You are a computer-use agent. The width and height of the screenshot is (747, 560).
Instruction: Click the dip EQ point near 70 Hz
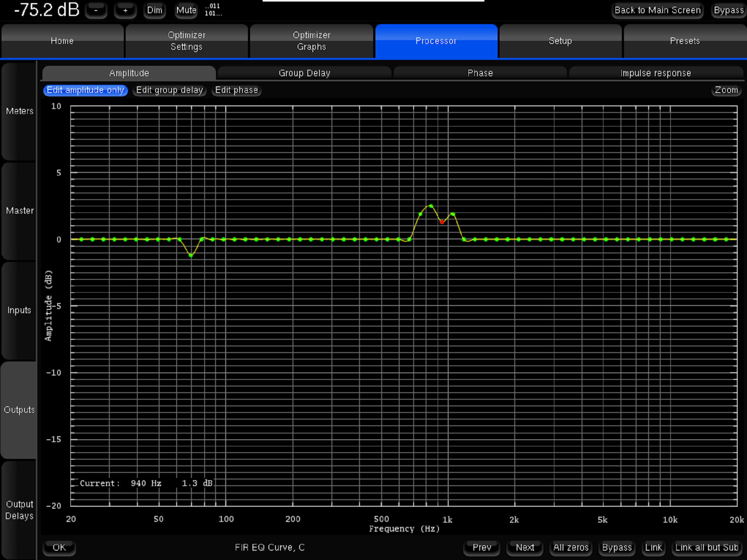click(x=191, y=255)
